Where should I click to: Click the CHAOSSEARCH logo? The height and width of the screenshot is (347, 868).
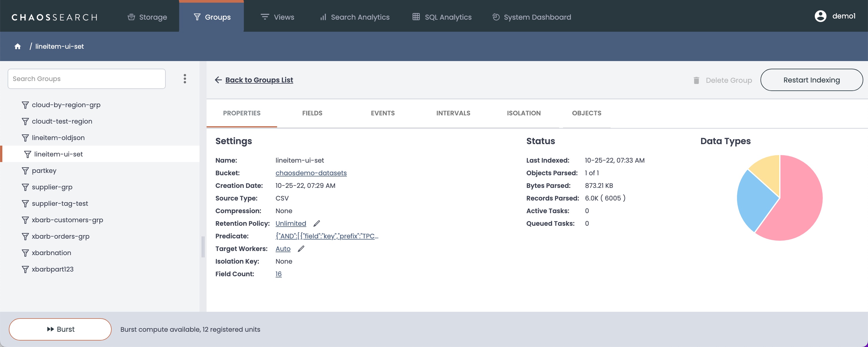55,17
